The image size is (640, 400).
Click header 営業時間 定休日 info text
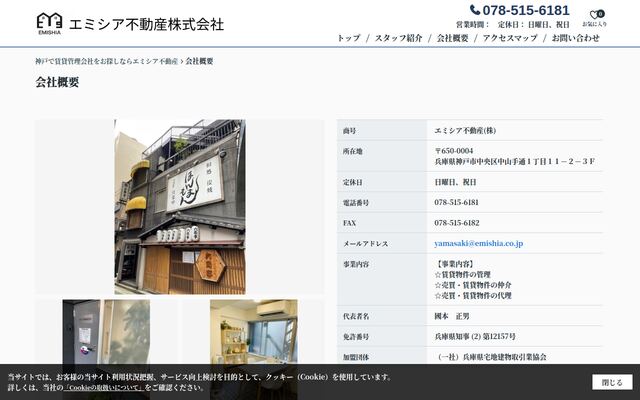tap(513, 24)
